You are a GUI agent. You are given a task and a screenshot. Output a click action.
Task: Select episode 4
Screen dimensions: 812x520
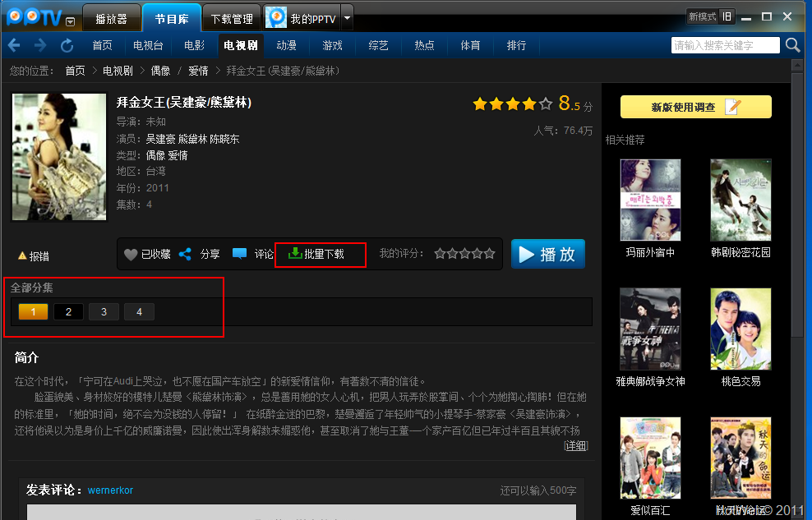139,311
